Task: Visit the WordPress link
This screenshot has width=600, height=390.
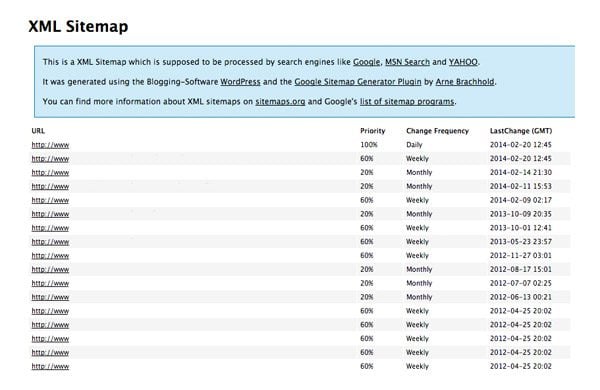Action: (x=240, y=82)
